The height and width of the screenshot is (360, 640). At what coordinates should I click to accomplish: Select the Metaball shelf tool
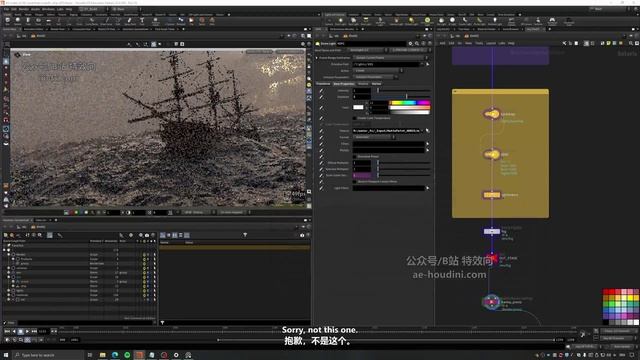[180, 21]
